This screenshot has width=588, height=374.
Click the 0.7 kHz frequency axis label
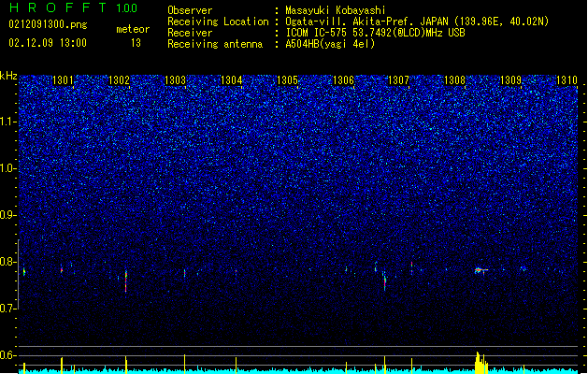7,309
